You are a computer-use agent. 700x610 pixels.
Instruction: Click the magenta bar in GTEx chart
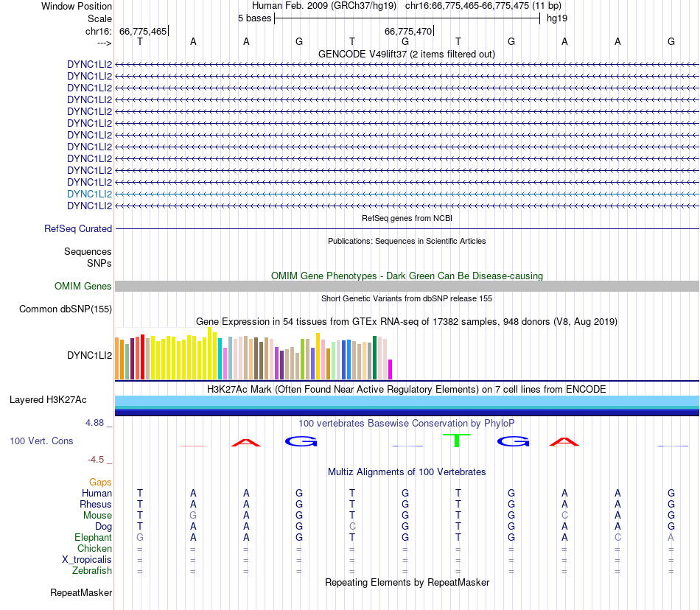tap(391, 370)
